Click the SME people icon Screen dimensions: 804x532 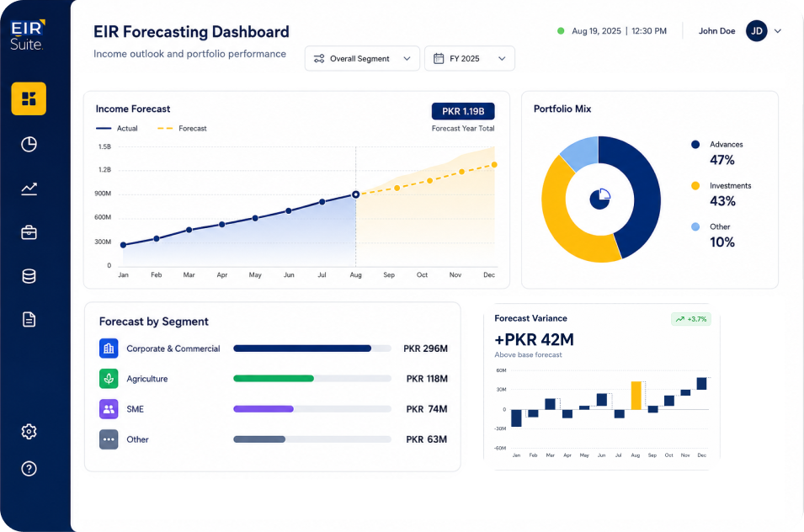pyautogui.click(x=109, y=409)
